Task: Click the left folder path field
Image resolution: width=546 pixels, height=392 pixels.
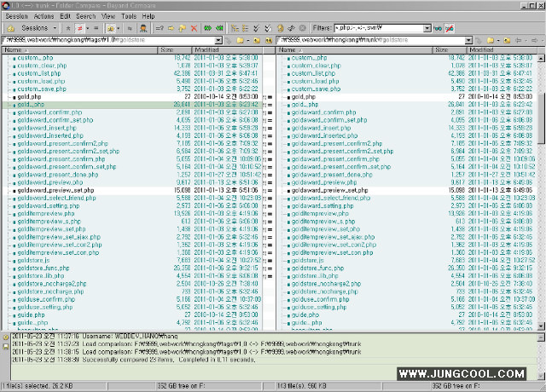Action: 108,40
